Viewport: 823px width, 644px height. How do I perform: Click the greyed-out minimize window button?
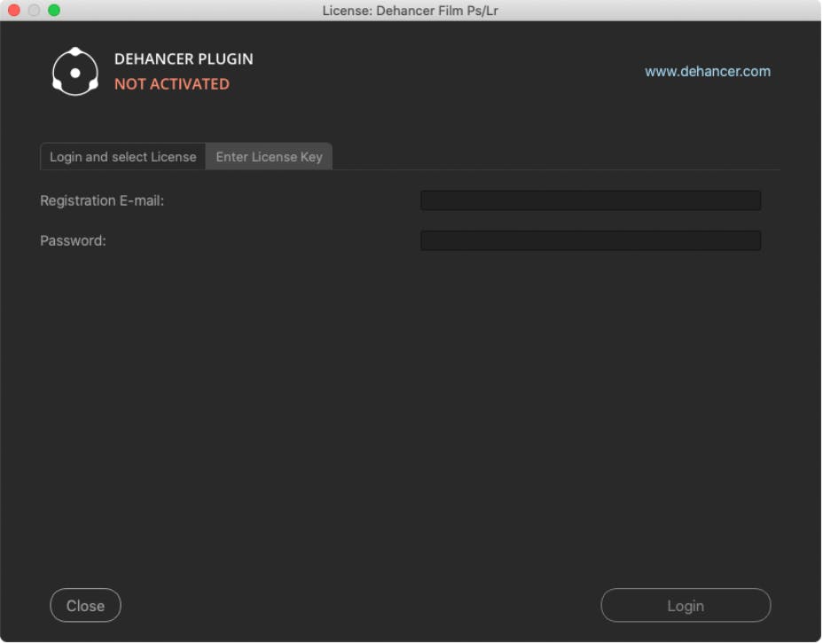click(34, 11)
